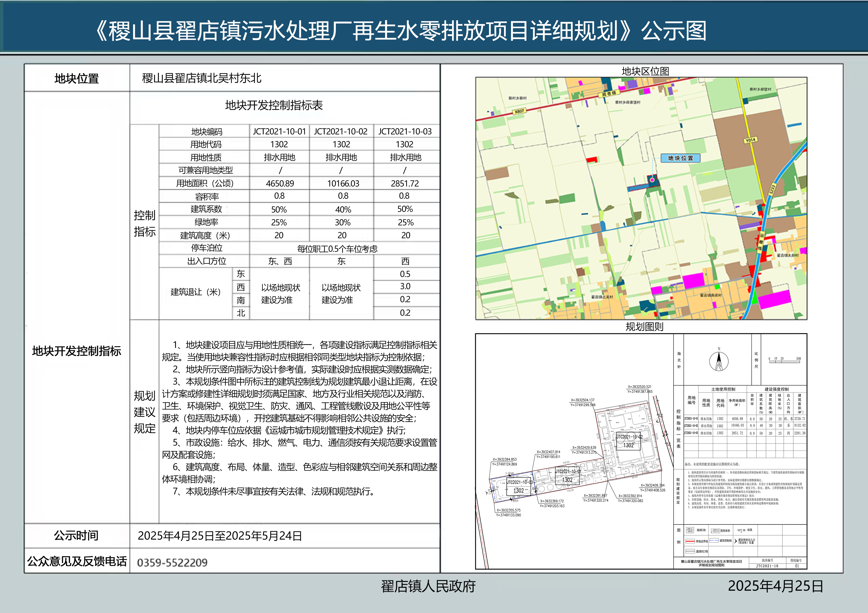Click the 东、西 entrance direction cell
The image size is (868, 613).
280,261
